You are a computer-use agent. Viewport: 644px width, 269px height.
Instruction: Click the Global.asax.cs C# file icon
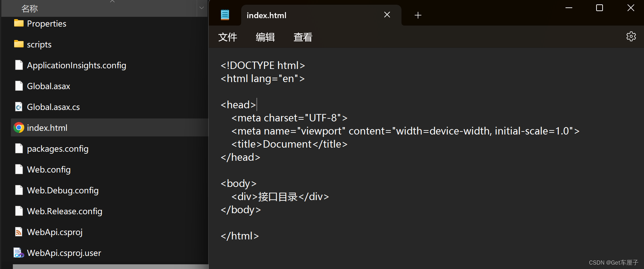pyautogui.click(x=19, y=107)
